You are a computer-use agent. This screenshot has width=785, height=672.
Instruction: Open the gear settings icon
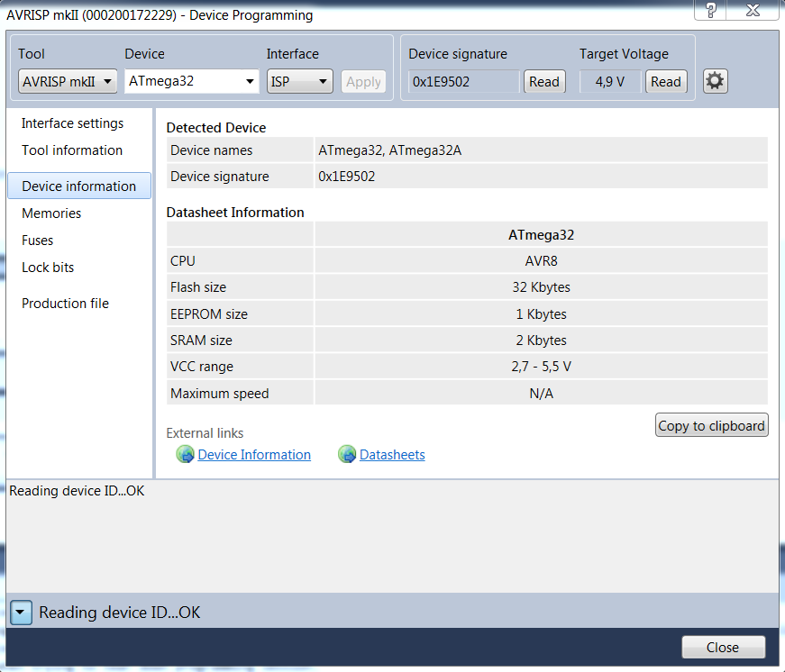pyautogui.click(x=715, y=81)
